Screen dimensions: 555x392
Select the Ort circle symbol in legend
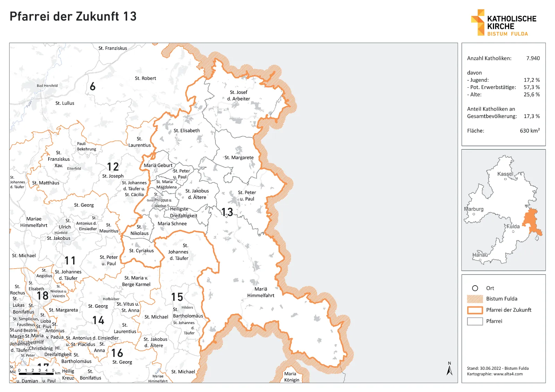coord(475,288)
